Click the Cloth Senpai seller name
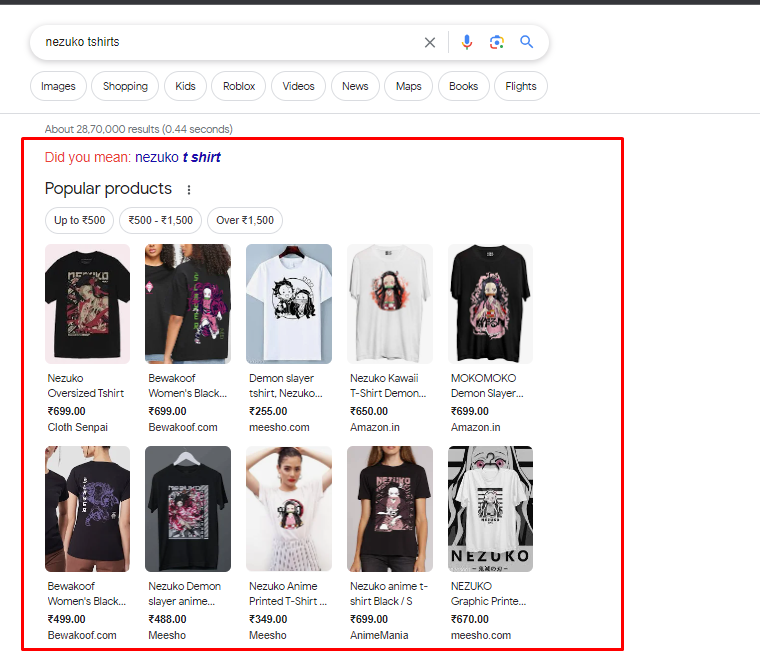This screenshot has width=760, height=656. (78, 427)
